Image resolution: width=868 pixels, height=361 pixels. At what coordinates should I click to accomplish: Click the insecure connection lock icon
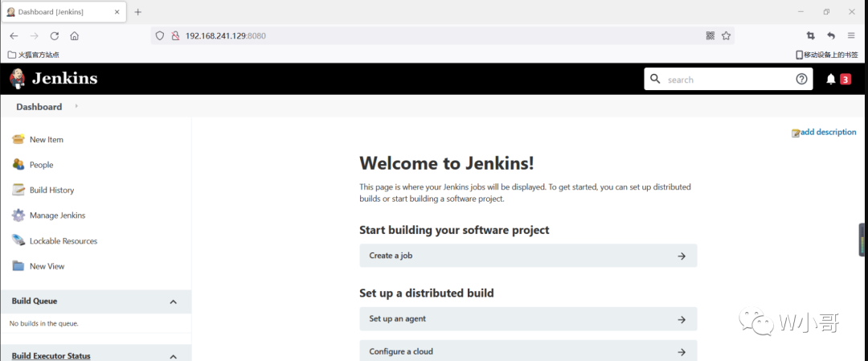click(175, 36)
